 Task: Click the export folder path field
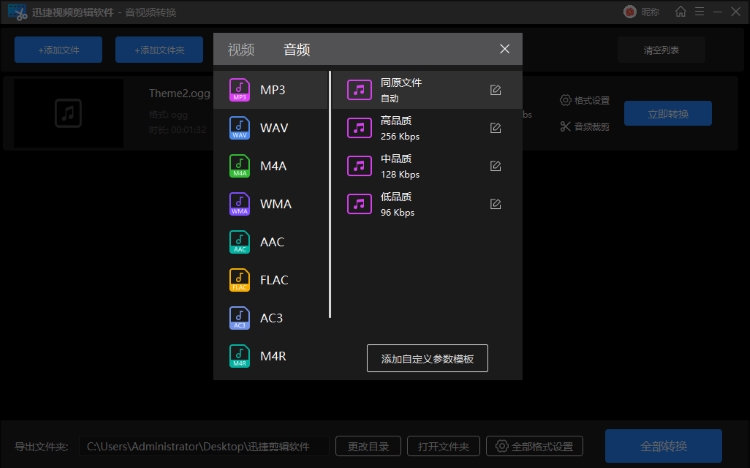pyautogui.click(x=203, y=446)
